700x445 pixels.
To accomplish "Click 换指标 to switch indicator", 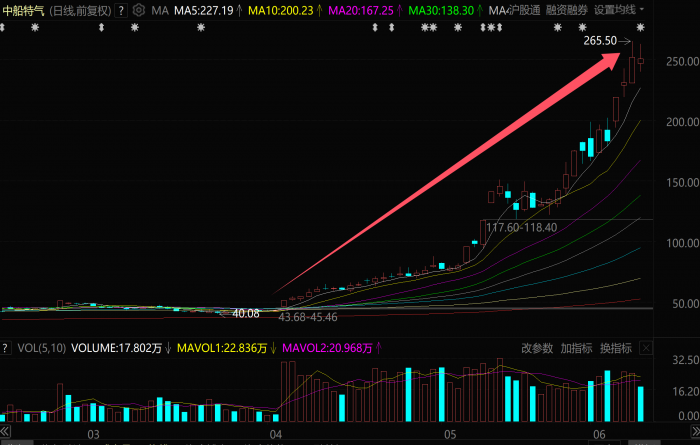I will click(616, 348).
